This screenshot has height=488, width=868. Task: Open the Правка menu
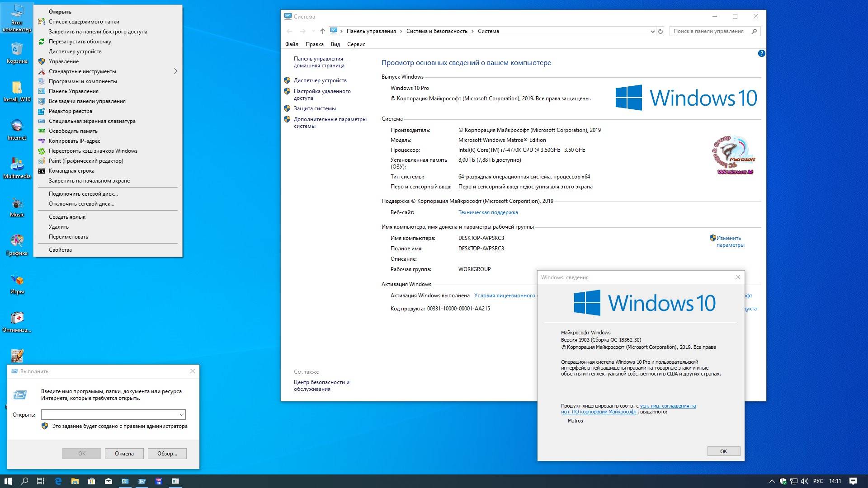pos(314,44)
